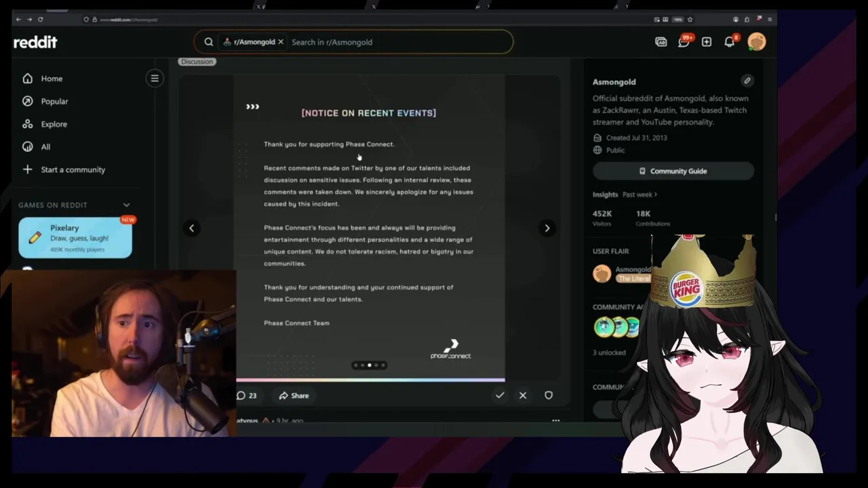868x488 pixels.
Task: Remove the r/Asmongold search filter chip
Action: click(x=281, y=42)
